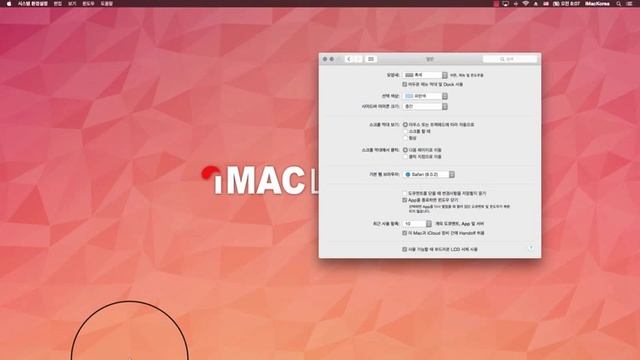
Task: Click the keyboard input source icon
Action: [546, 4]
